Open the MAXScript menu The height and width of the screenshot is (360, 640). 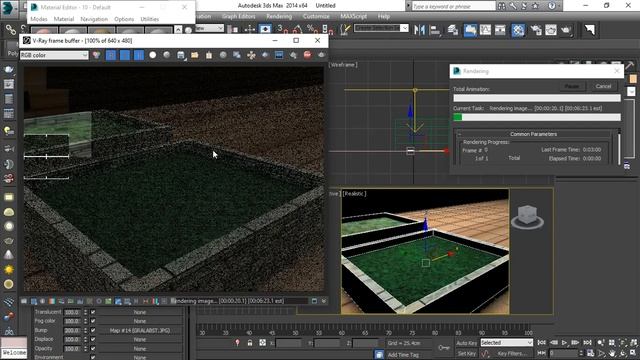353,16
